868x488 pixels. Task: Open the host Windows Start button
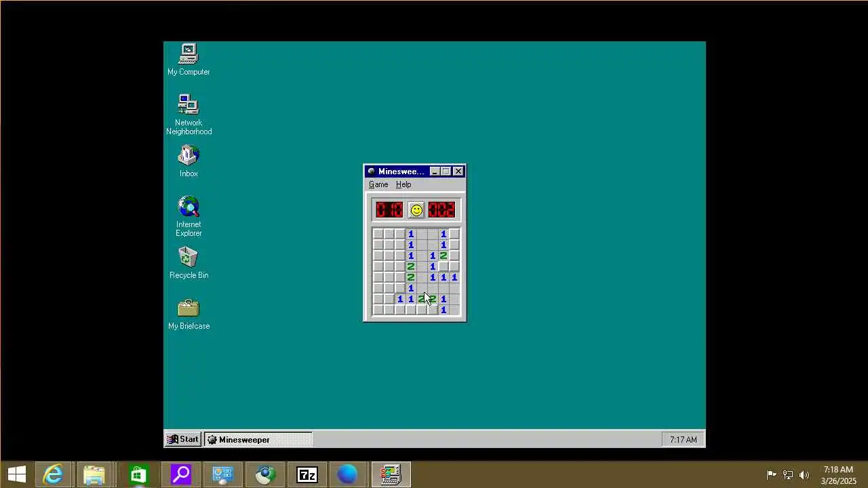pos(17,474)
